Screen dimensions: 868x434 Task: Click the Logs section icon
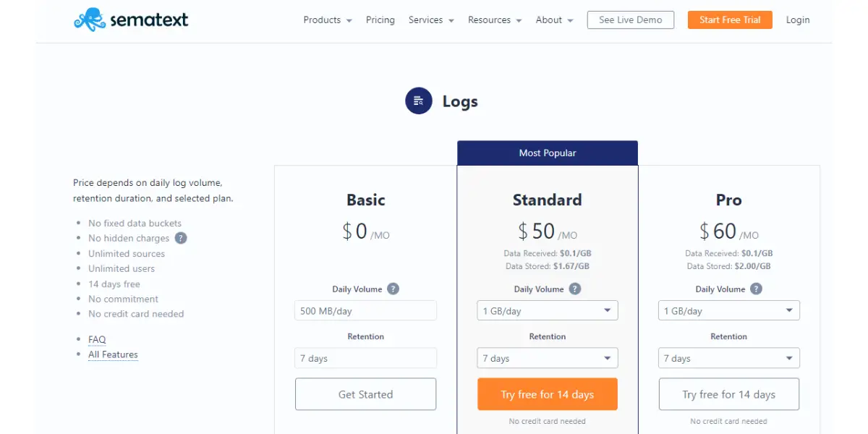pyautogui.click(x=418, y=101)
